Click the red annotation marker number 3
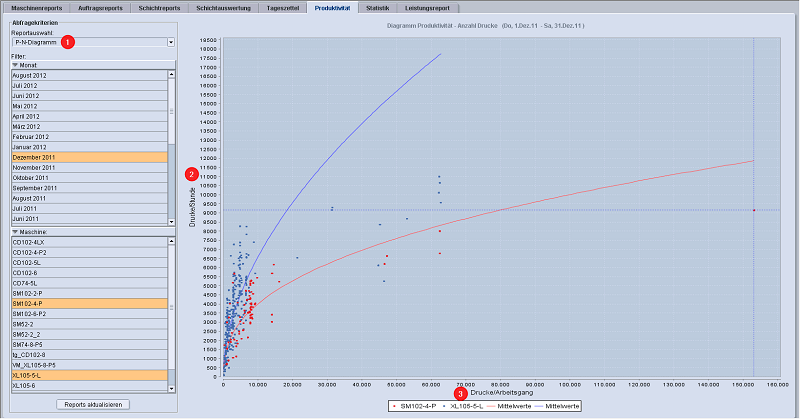 (460, 393)
